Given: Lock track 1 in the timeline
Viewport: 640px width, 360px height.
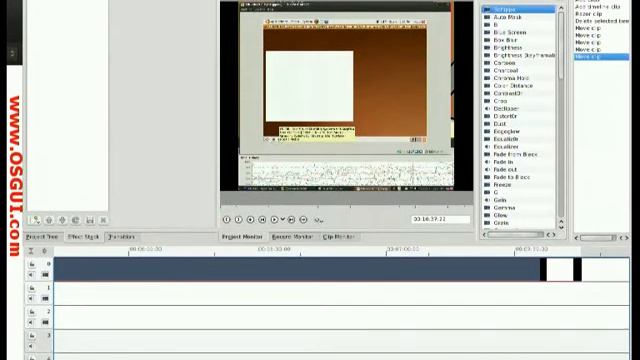Looking at the screenshot, I should coord(32,288).
